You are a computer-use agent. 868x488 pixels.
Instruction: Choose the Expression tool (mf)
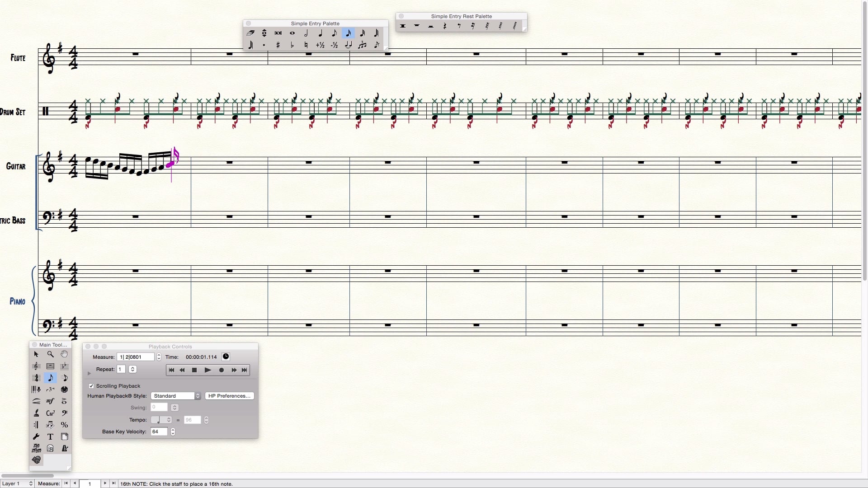click(x=50, y=401)
